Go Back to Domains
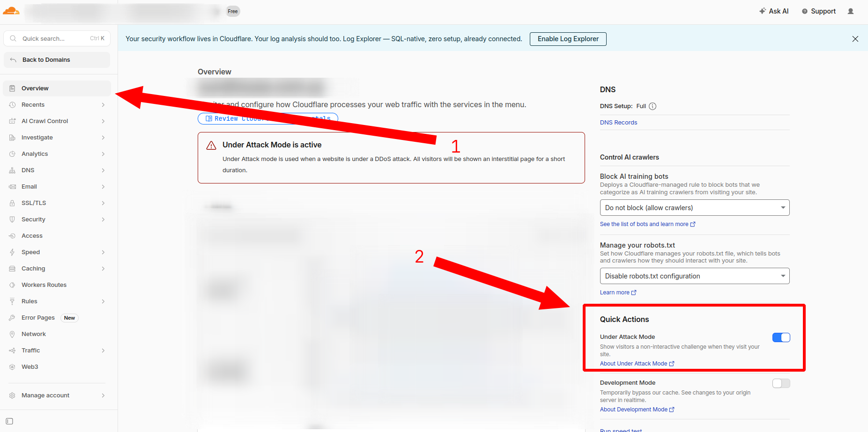 [57, 60]
